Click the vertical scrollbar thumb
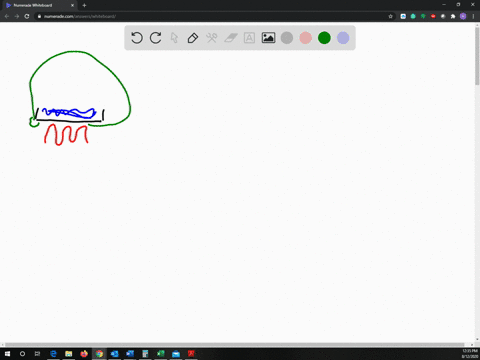 (x=477, y=55)
